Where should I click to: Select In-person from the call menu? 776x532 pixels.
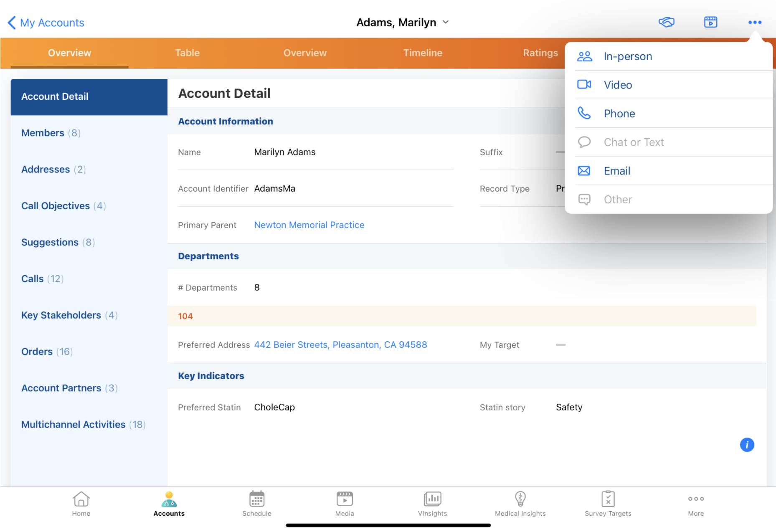pos(627,56)
